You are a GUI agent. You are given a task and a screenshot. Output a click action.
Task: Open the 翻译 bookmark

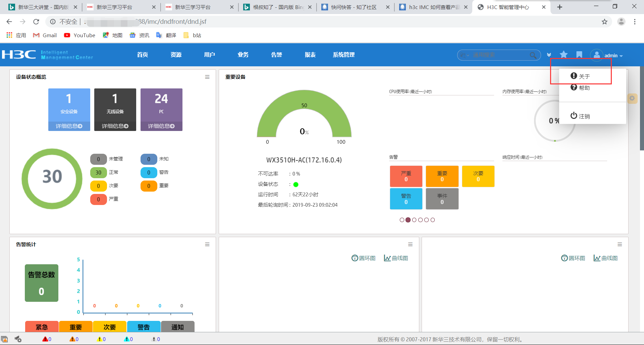[166, 35]
